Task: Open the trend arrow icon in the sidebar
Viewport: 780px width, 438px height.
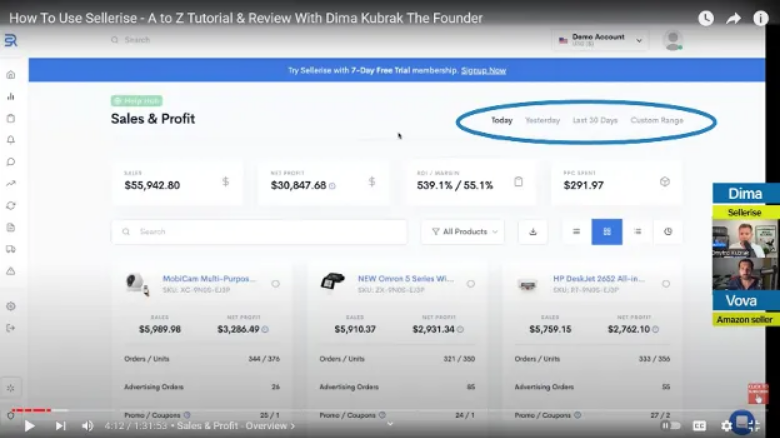Action: 11,184
